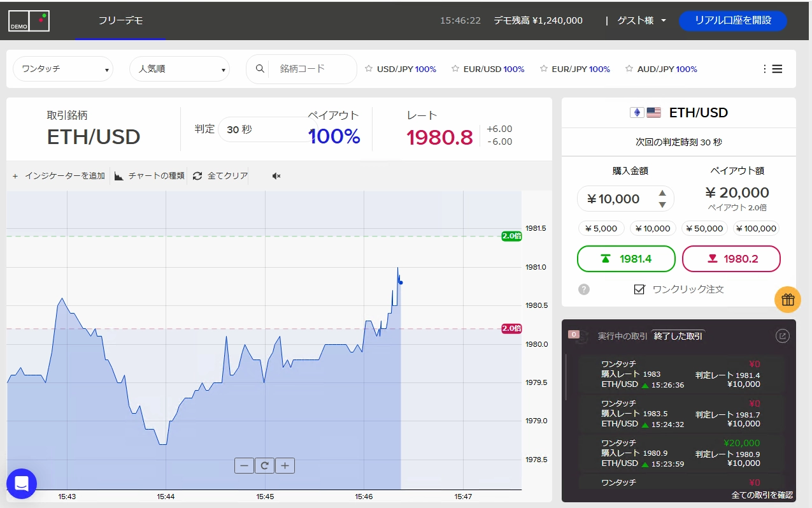The width and height of the screenshot is (812, 508).
Task: Switch to the 実行中の取引 tab
Action: (x=623, y=336)
